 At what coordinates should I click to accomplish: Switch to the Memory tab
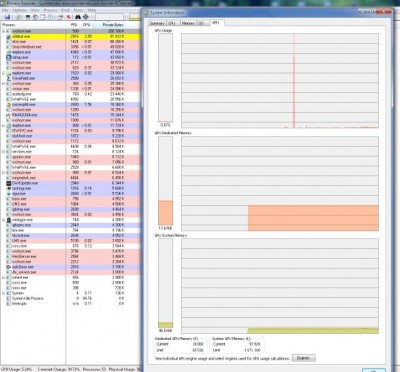tap(188, 23)
